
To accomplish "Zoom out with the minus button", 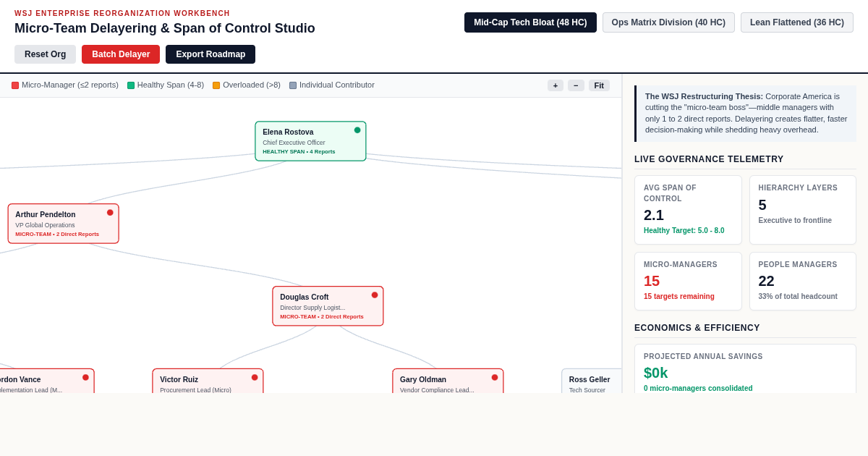I will point(576,85).
